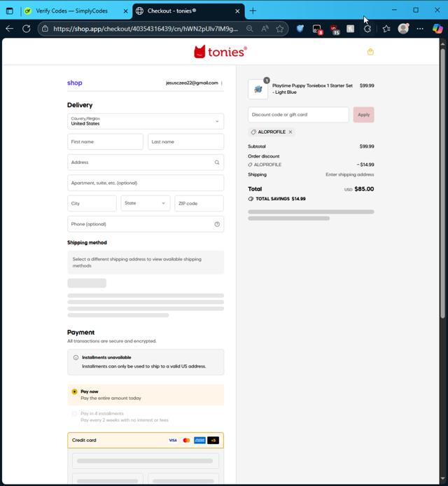The image size is (448, 486).
Task: Click the shop logo link
Action: 75,83
